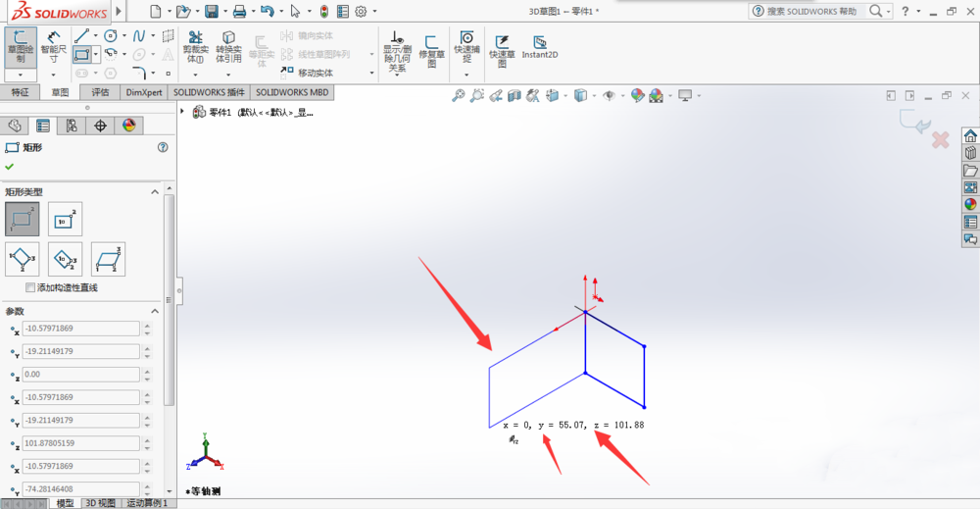Switch to SOLIDWORKS 插件 tab
This screenshot has height=509, width=980.
click(x=210, y=92)
